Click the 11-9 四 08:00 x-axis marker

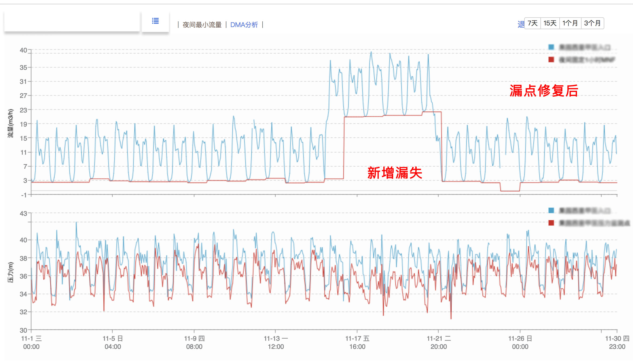(194, 342)
